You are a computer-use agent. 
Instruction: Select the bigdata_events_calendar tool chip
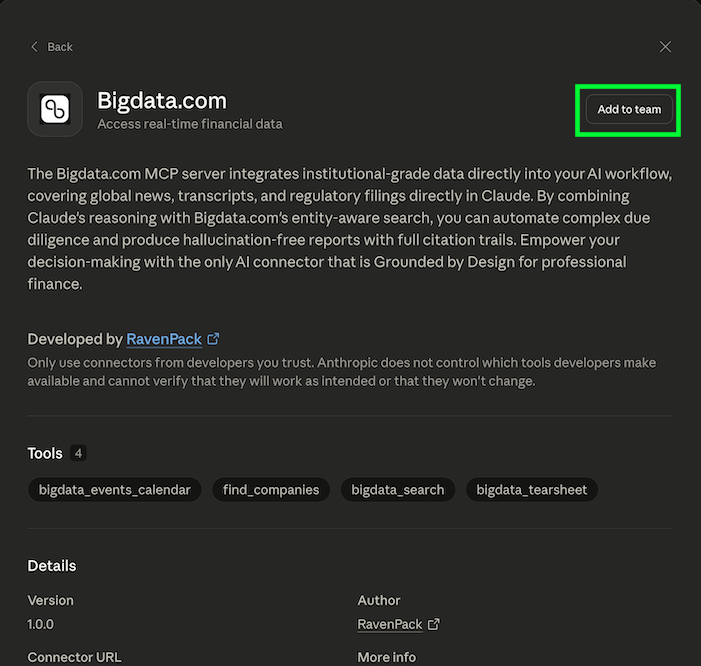(x=114, y=490)
